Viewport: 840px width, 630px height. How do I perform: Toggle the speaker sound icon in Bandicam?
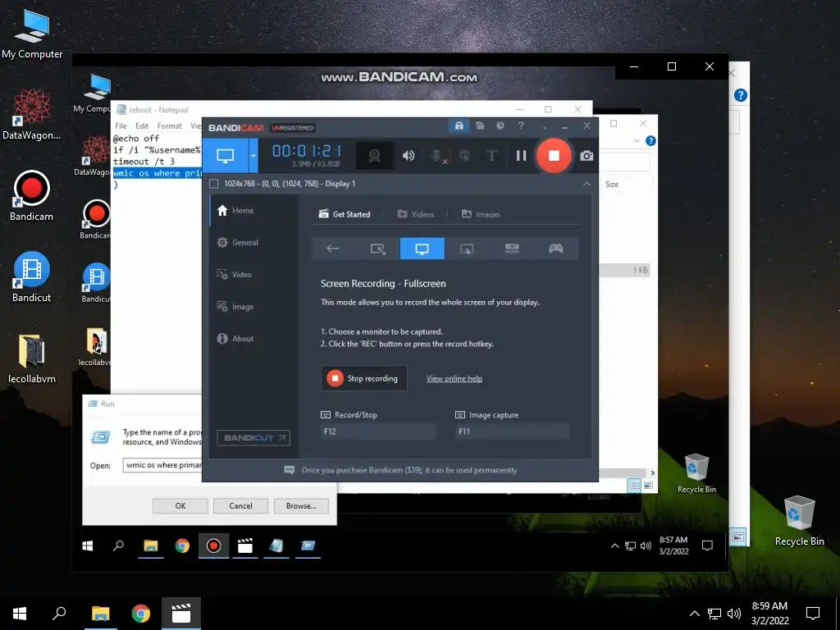click(409, 156)
